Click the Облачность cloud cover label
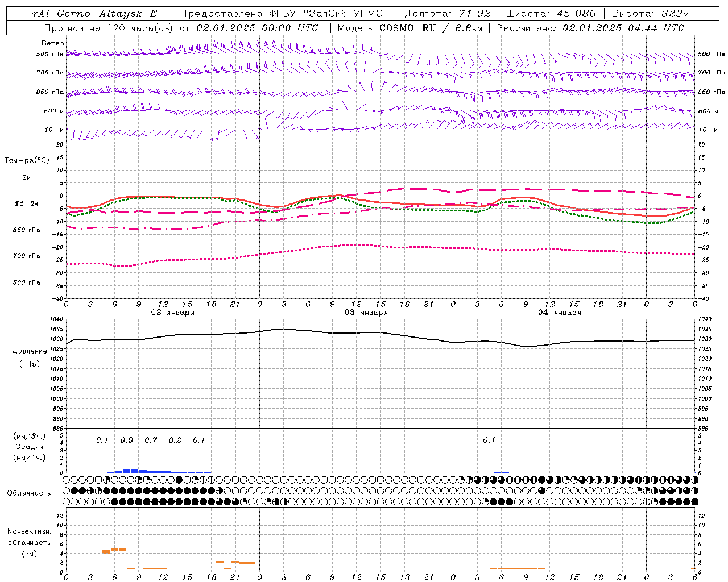Screen dimensions: 728x582 pyautogui.click(x=29, y=493)
